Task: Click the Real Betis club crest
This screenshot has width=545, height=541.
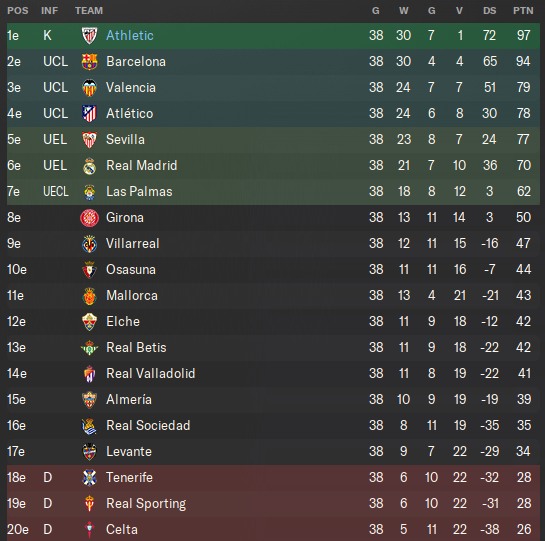Action: [x=89, y=348]
